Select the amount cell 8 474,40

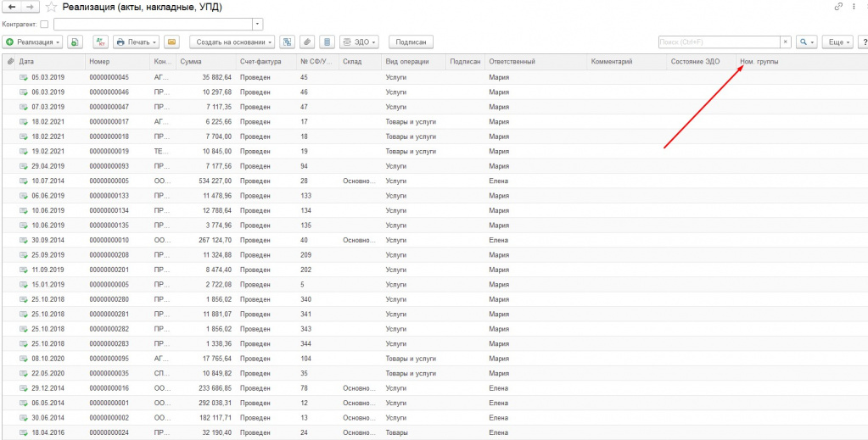217,270
